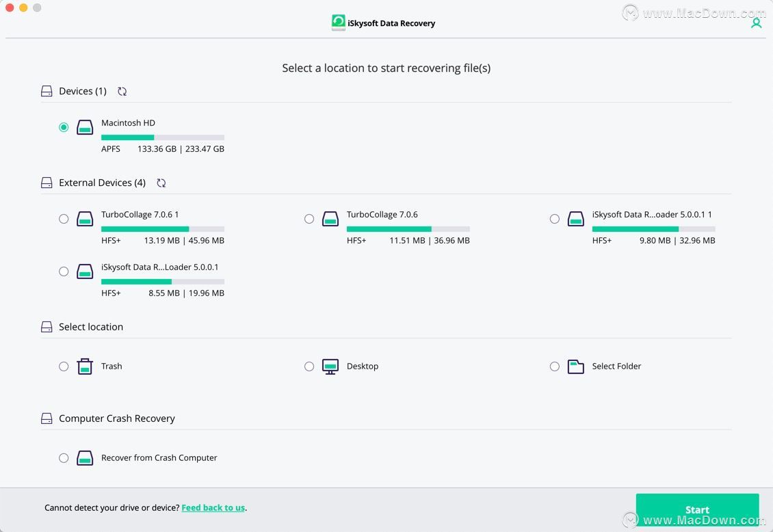This screenshot has height=532, width=773.
Task: Click the TurboCollage 7.0.6 1 usage bar
Action: [x=163, y=229]
